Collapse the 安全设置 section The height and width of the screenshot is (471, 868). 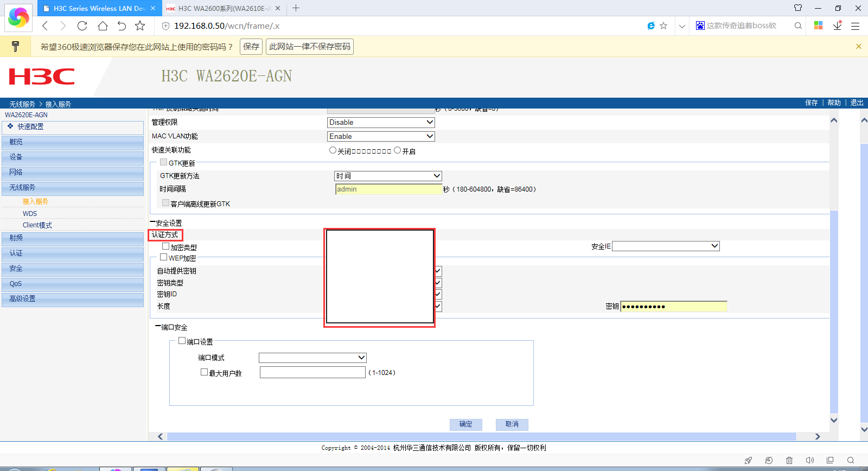[152, 222]
